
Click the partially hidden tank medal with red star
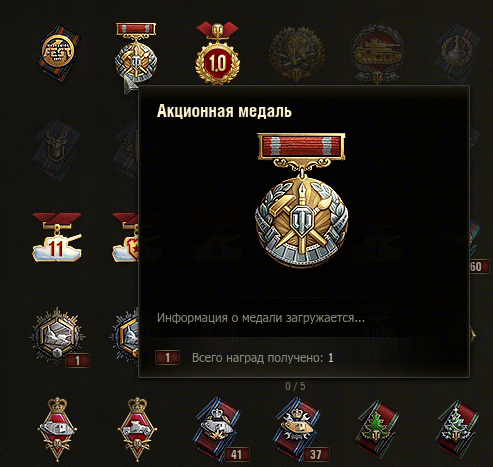pyautogui.click(x=125, y=237)
